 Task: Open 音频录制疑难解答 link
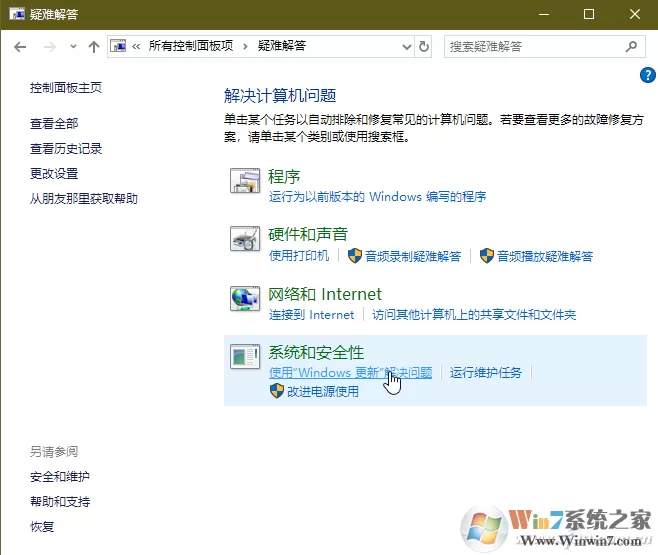pyautogui.click(x=413, y=256)
